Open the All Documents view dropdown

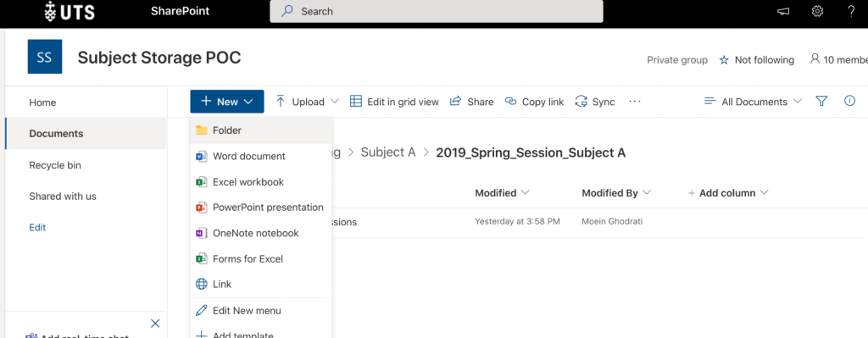click(753, 102)
